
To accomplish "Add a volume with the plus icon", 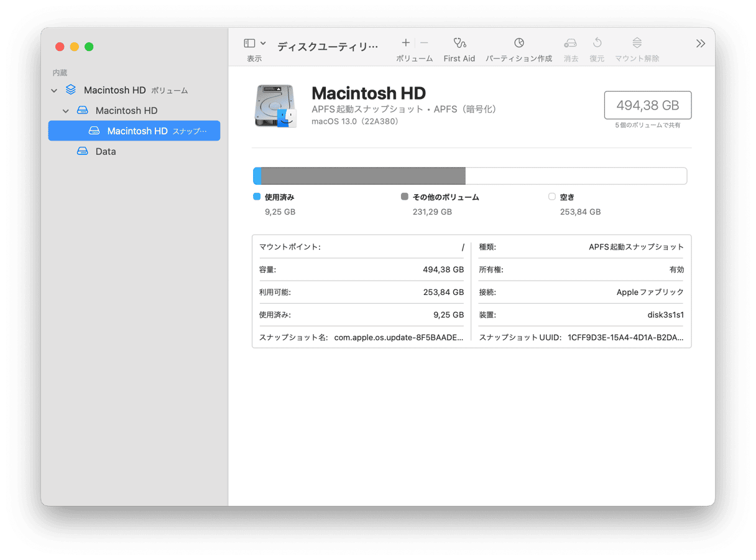I will point(405,43).
